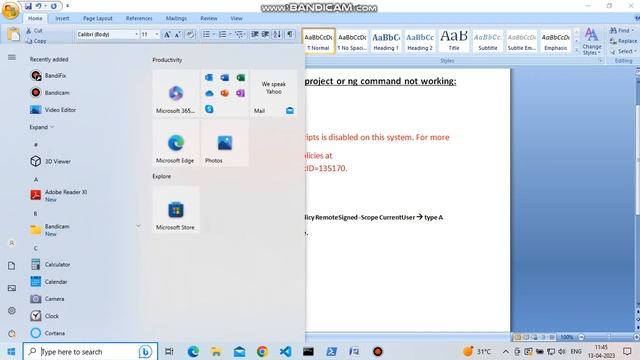Click Grow Font icon in Word ribbon

click(x=167, y=35)
